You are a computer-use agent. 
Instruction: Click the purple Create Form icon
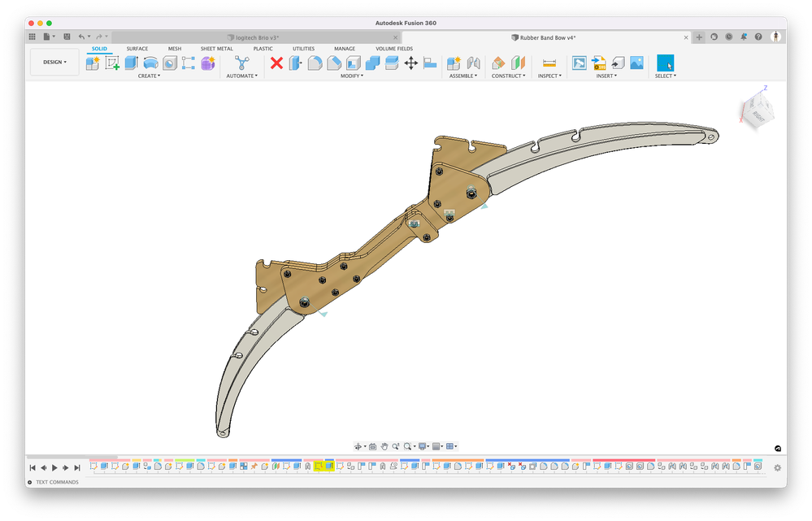207,63
